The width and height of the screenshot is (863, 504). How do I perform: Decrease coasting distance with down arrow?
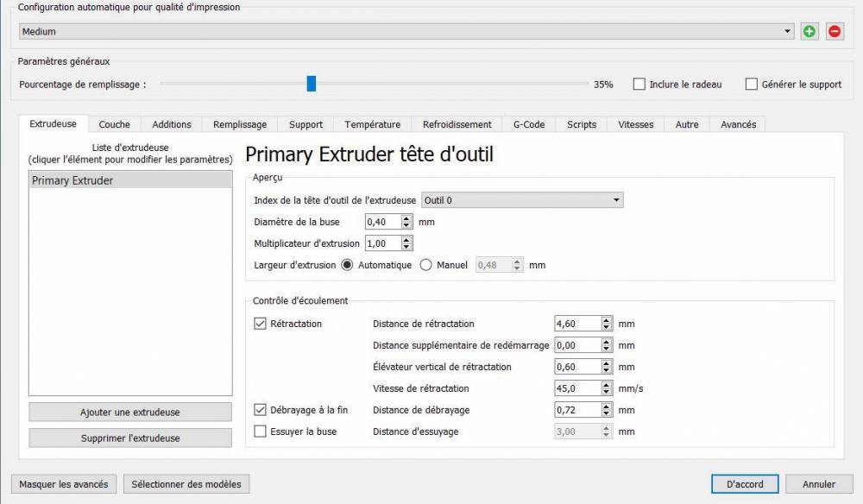coord(606,413)
